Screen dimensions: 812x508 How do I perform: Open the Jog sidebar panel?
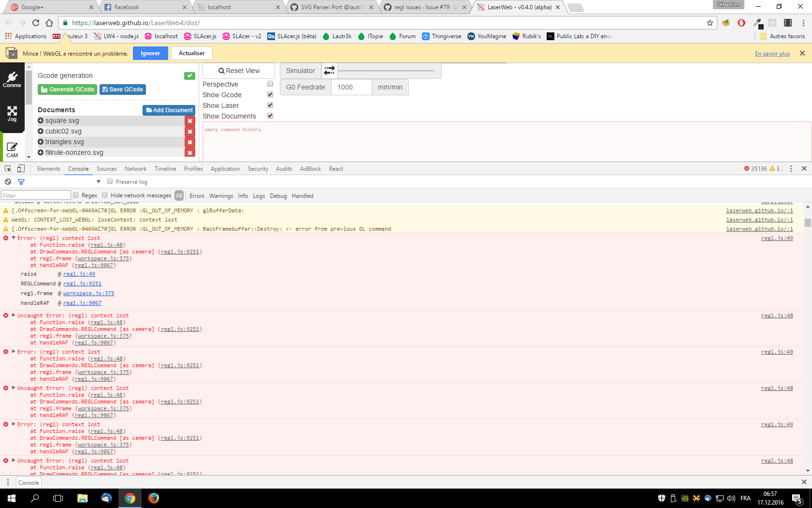click(x=12, y=114)
